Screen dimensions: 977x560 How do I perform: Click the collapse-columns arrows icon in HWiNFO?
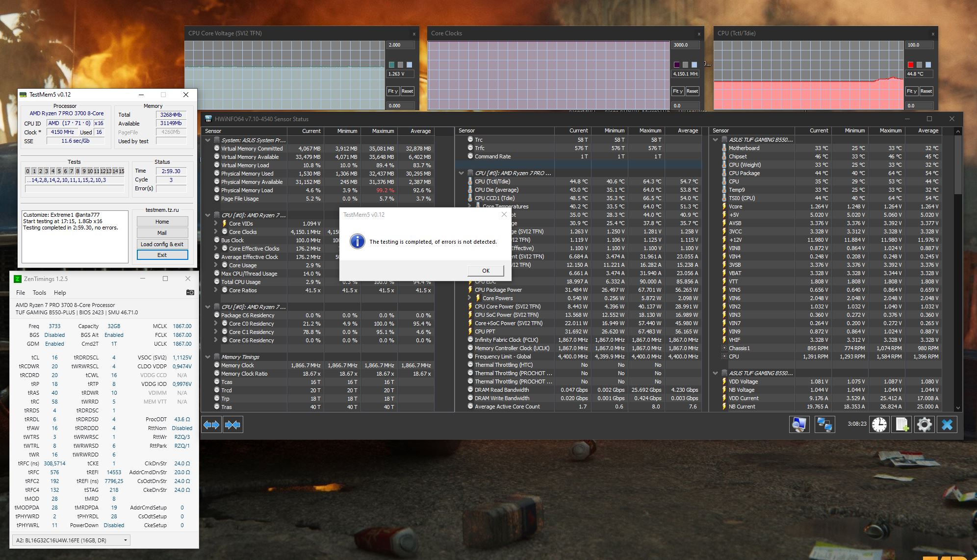(232, 425)
